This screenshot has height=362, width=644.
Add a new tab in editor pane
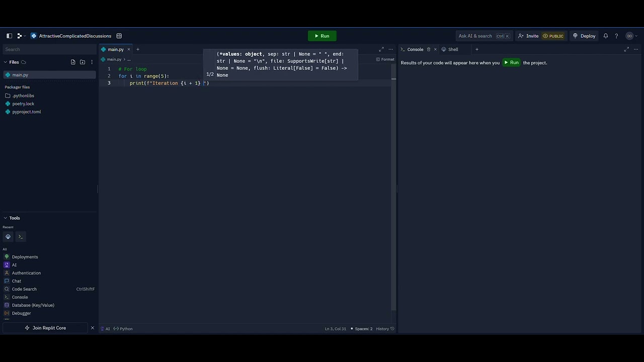(x=138, y=49)
